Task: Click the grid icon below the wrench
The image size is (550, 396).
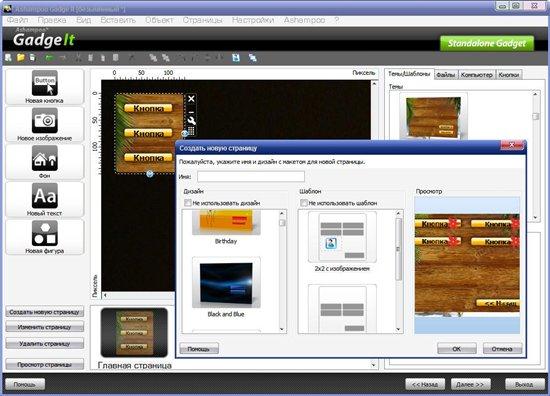Action: click(191, 131)
